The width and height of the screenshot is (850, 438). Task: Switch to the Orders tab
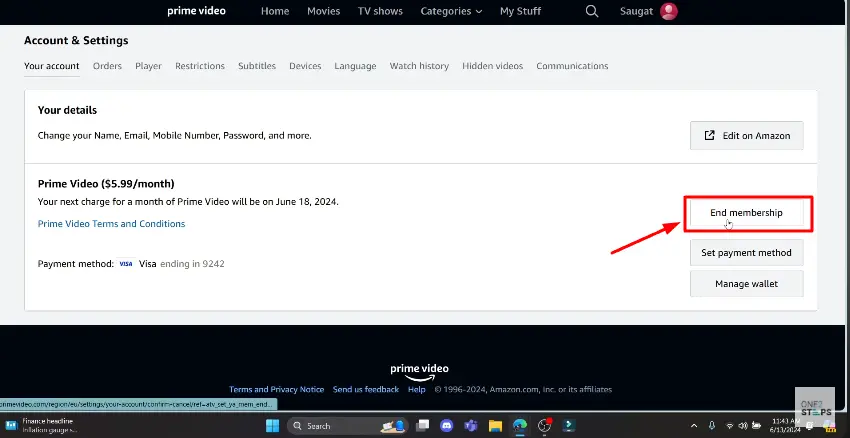pos(107,66)
